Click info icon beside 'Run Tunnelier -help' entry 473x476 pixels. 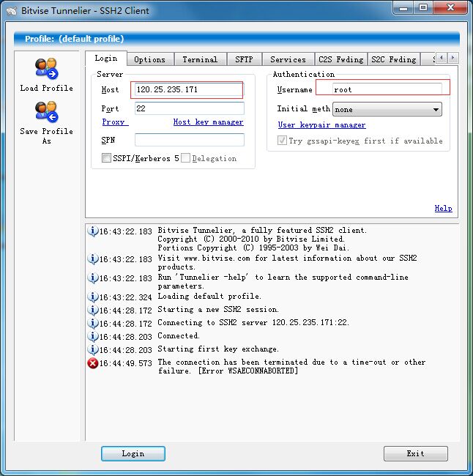[92, 278]
